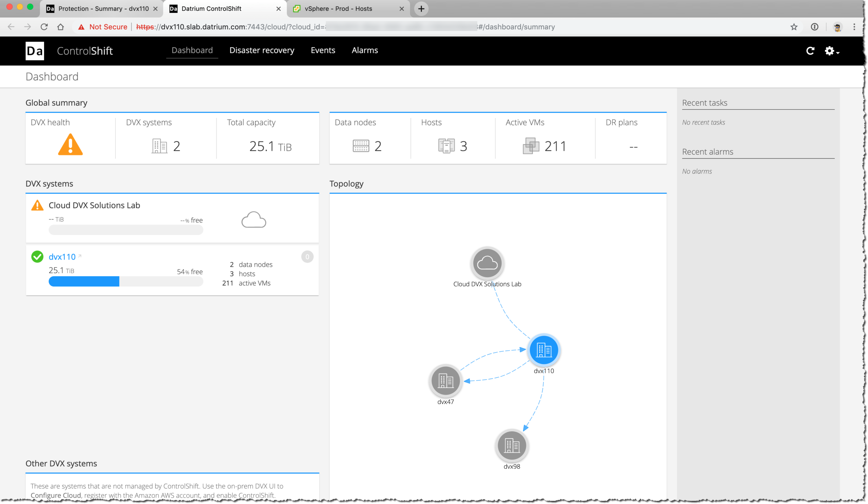Screen dimensions: 868x504
Task: Select the dvx98 topology node
Action: click(512, 445)
